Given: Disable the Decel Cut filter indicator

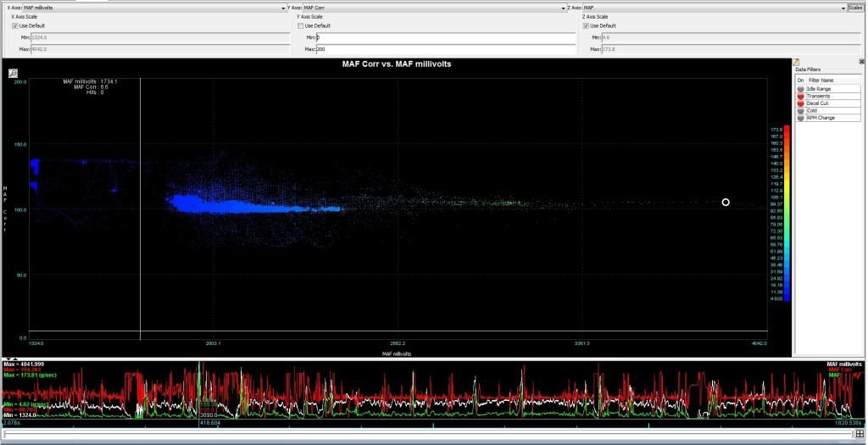Looking at the screenshot, I should click(x=800, y=103).
